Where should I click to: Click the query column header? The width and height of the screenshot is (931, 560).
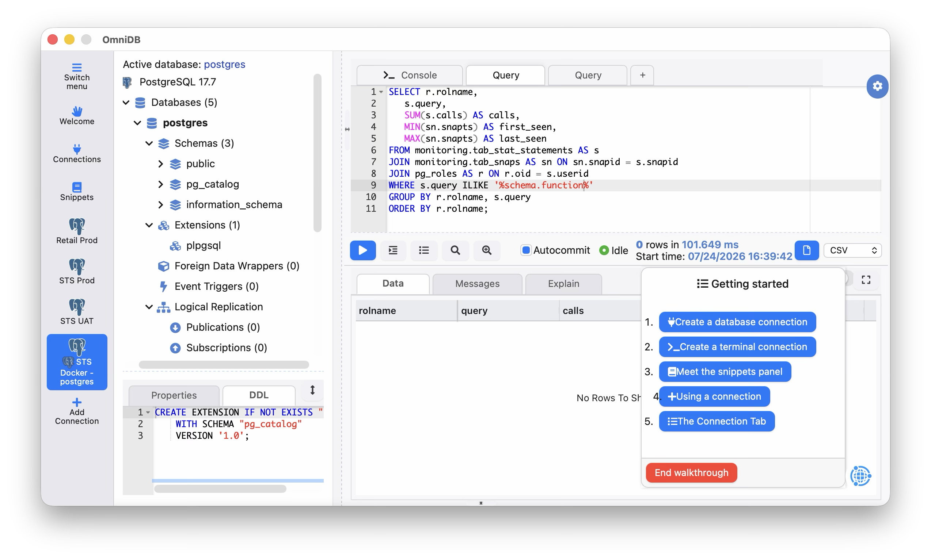(x=508, y=311)
